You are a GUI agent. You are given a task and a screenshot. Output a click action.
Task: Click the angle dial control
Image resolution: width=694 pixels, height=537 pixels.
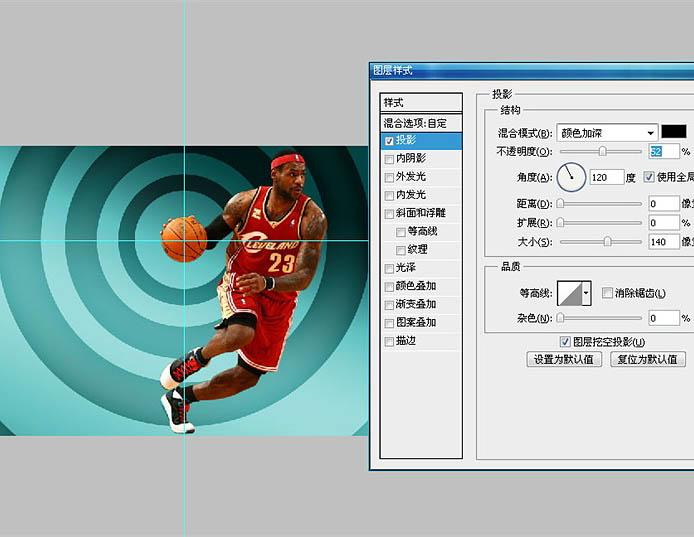pyautogui.click(x=571, y=177)
